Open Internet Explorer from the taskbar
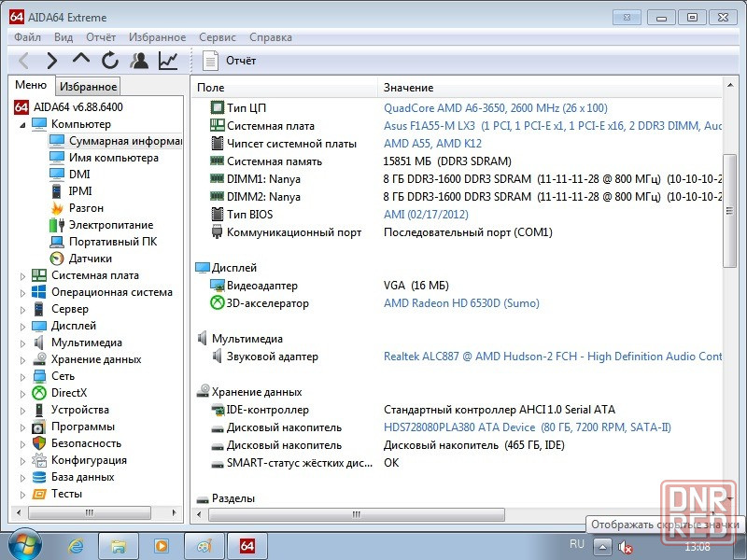Image resolution: width=747 pixels, height=560 pixels. (76, 546)
